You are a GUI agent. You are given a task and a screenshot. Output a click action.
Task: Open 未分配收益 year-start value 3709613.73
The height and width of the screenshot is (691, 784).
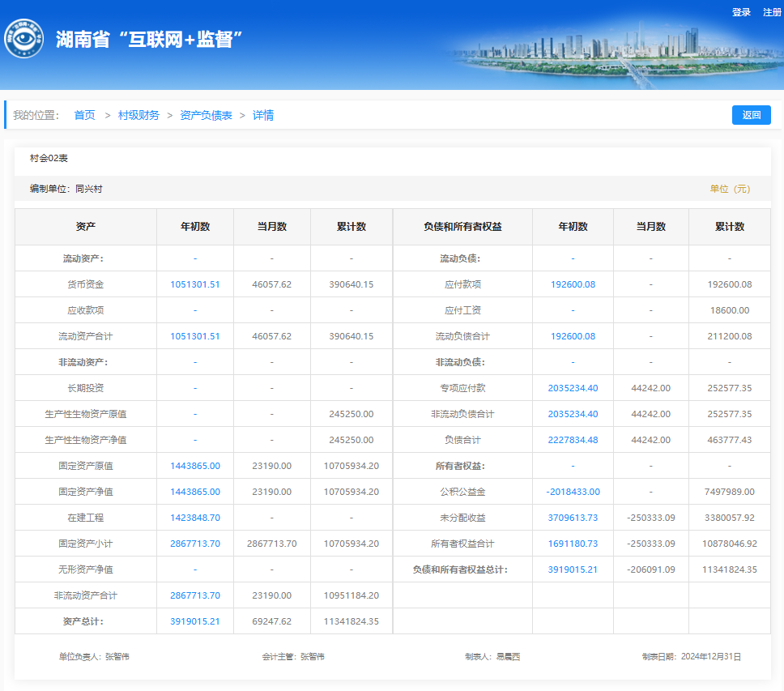click(573, 518)
